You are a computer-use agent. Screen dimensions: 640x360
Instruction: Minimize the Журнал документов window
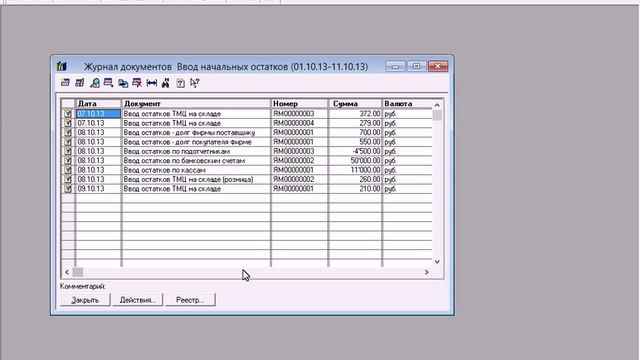point(395,66)
